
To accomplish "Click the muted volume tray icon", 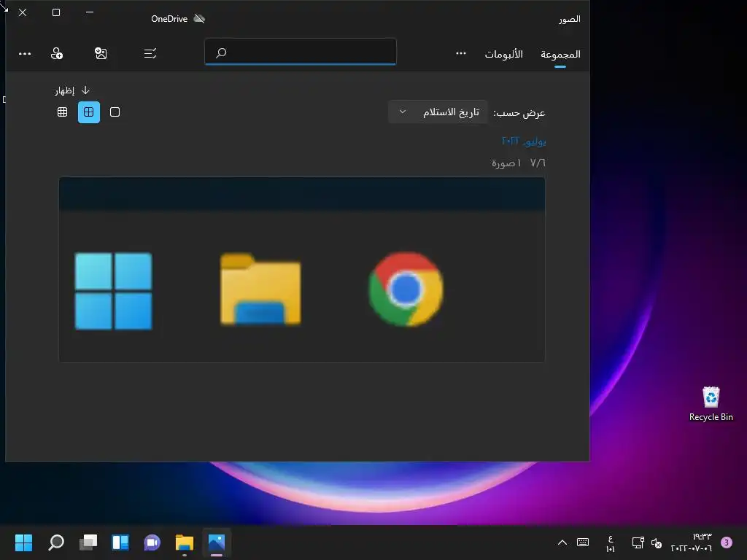I will tap(657, 542).
